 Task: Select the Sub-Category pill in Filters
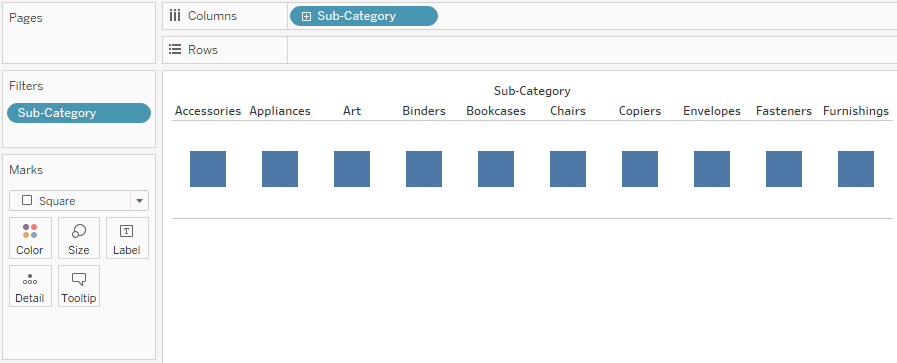[x=79, y=113]
